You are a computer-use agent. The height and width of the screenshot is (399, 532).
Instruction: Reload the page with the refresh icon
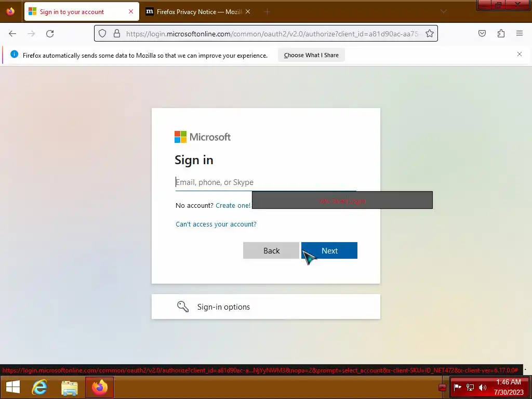[50, 34]
